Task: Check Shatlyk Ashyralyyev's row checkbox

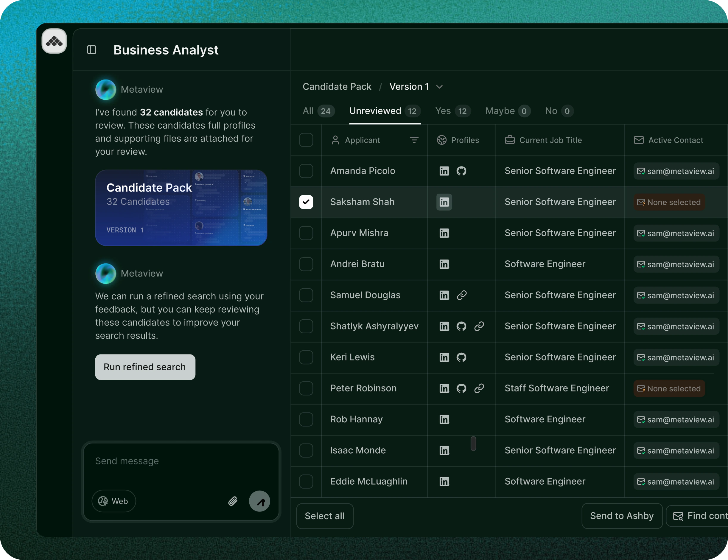Action: click(x=306, y=326)
